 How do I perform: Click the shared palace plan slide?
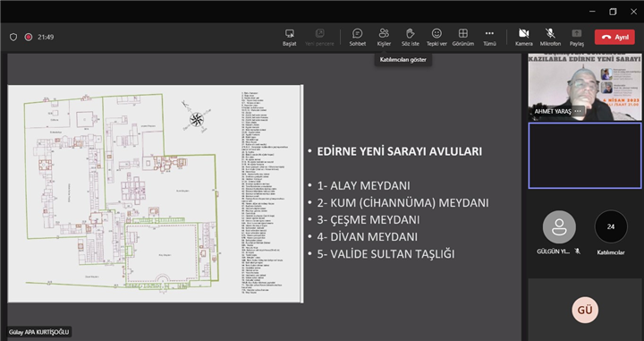[156, 193]
